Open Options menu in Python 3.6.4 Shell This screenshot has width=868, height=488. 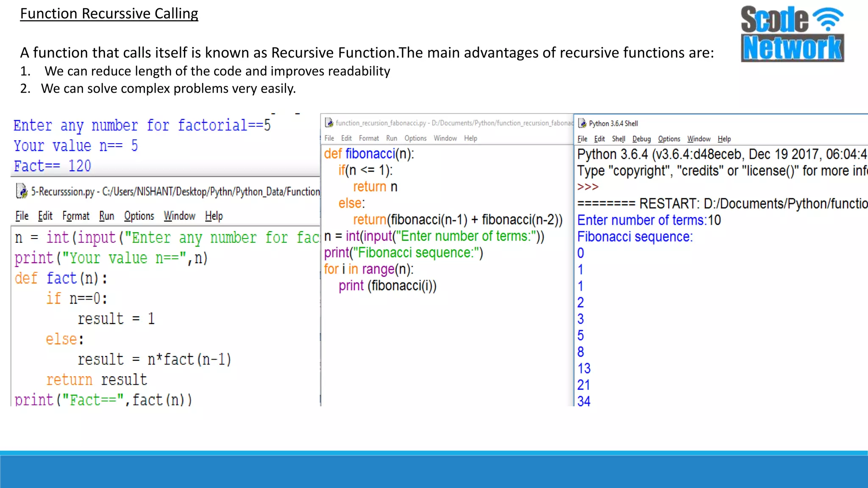tap(669, 139)
